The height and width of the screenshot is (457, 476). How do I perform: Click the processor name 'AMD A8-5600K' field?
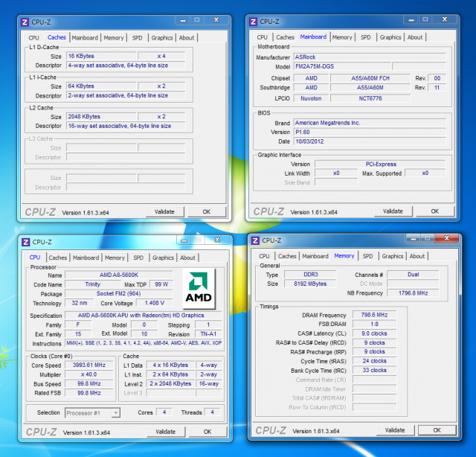click(x=119, y=275)
